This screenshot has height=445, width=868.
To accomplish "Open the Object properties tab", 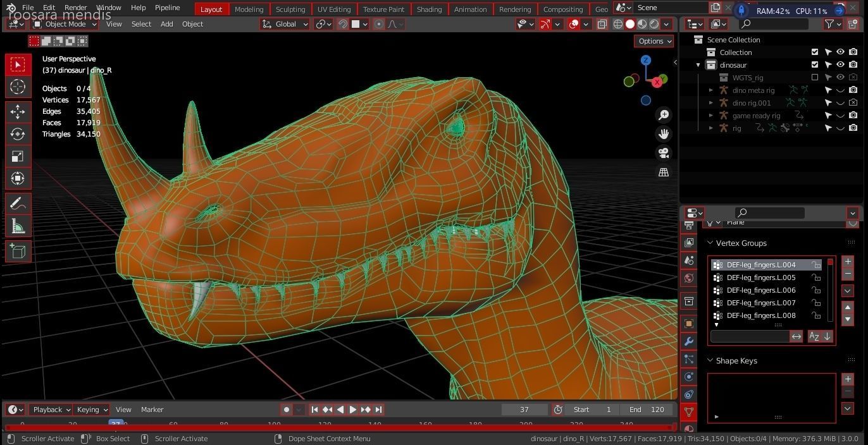I will click(689, 324).
